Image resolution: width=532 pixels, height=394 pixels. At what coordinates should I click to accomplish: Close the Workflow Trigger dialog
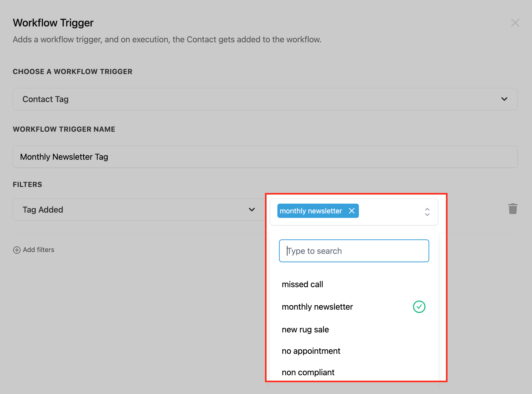tap(515, 23)
